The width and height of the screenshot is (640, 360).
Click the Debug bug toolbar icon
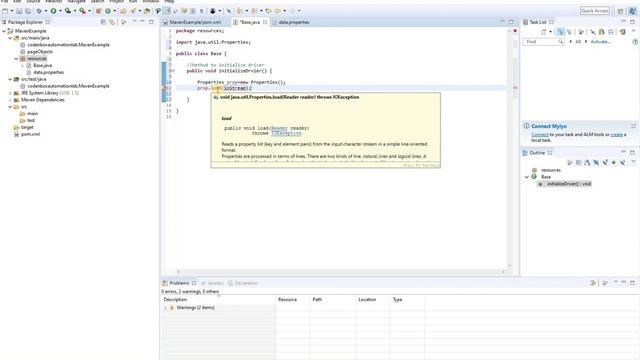39,11
